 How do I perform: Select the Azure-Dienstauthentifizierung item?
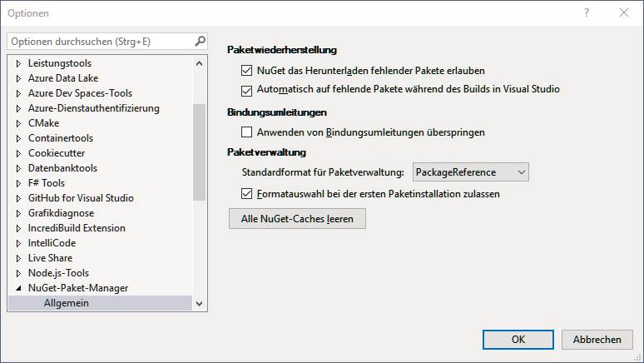coord(94,108)
